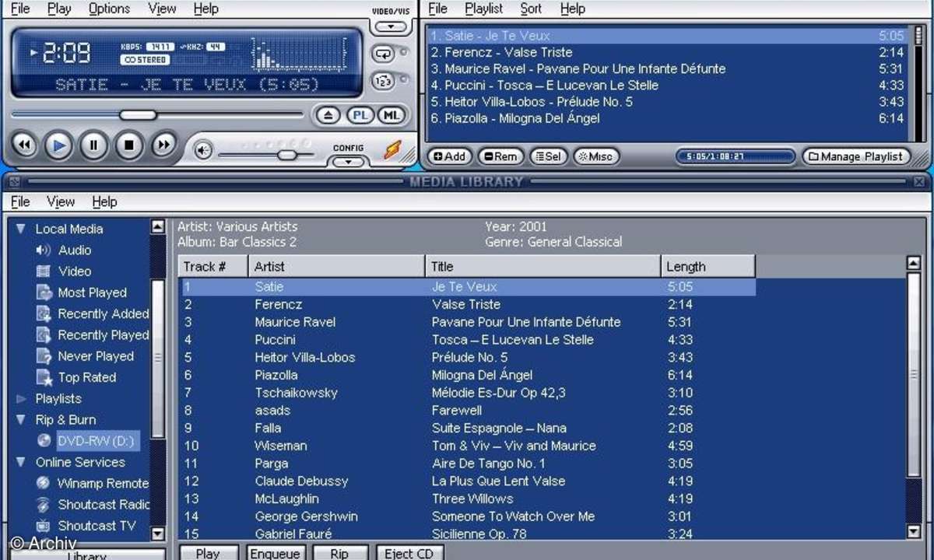Click the track list scroll down arrow
This screenshot has width=934, height=560.
point(915,532)
